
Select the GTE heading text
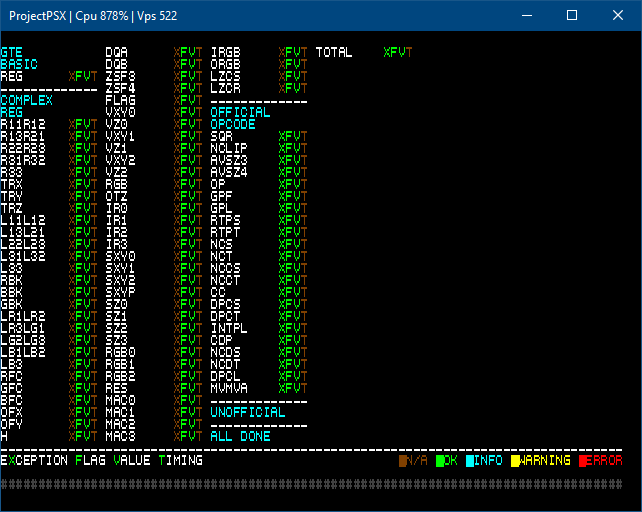tap(11, 52)
